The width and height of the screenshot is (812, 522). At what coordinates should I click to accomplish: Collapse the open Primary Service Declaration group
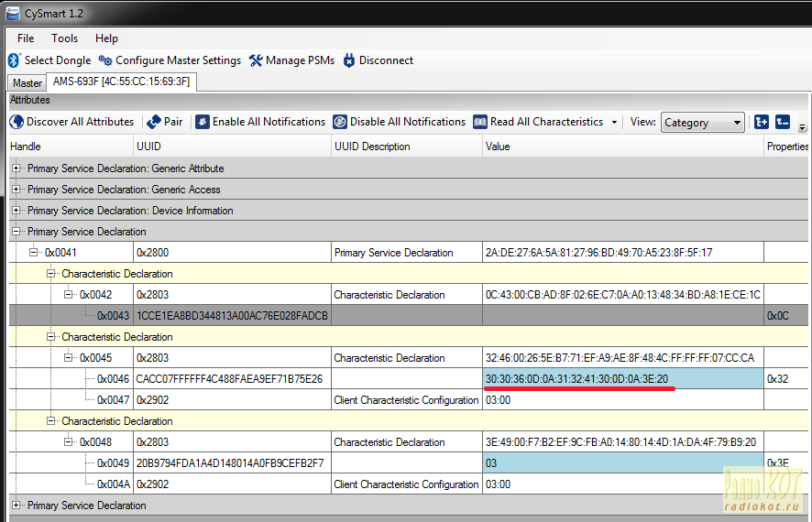point(16,232)
